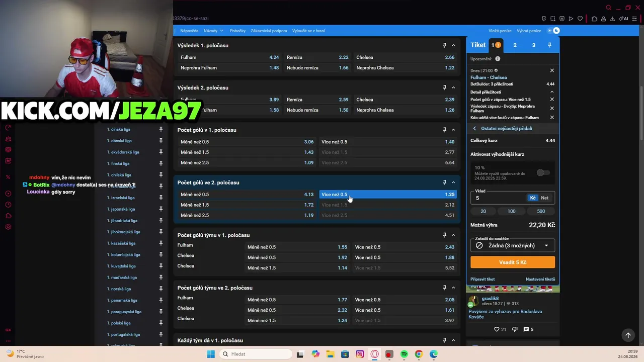Collapse Počet gólů týmu v 1. poločasu section
The image size is (644, 362).
(453, 235)
